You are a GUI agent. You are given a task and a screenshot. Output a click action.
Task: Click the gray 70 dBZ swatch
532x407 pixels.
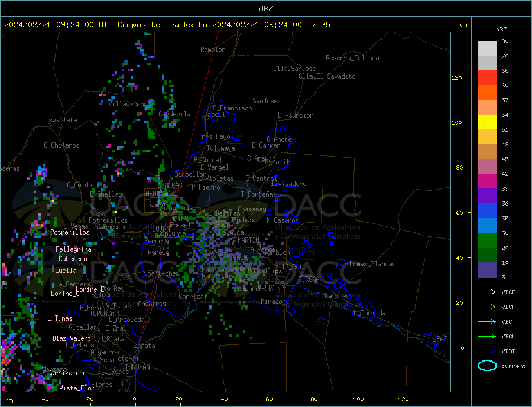pos(487,63)
